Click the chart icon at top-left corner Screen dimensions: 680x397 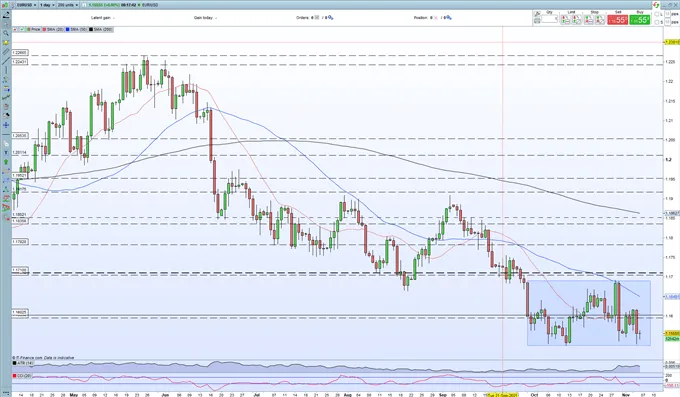[4, 5]
